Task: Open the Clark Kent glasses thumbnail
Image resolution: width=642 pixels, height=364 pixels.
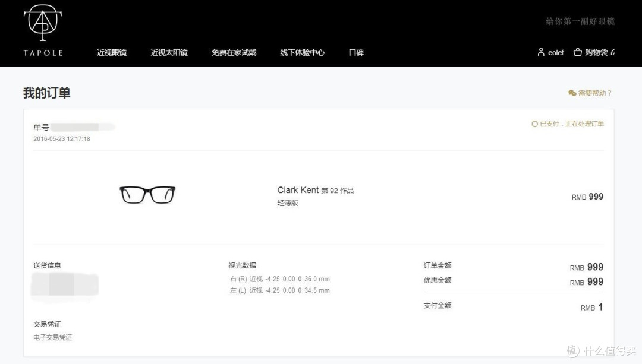Action: tap(147, 195)
